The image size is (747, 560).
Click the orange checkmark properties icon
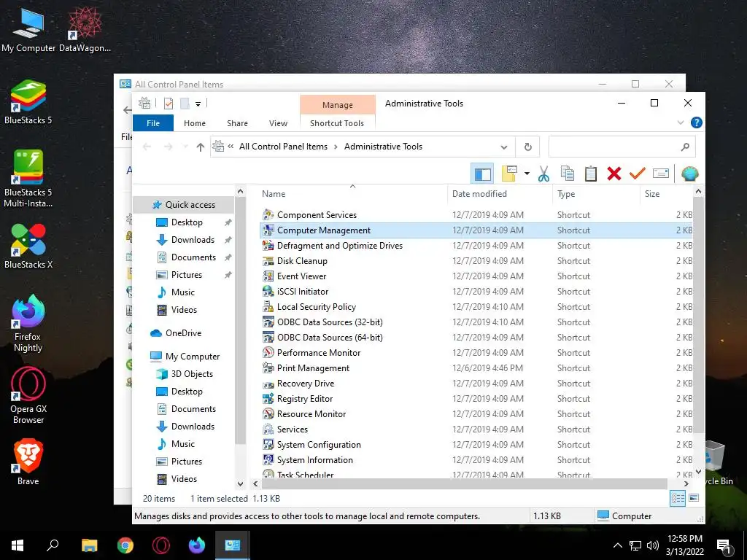[637, 174]
